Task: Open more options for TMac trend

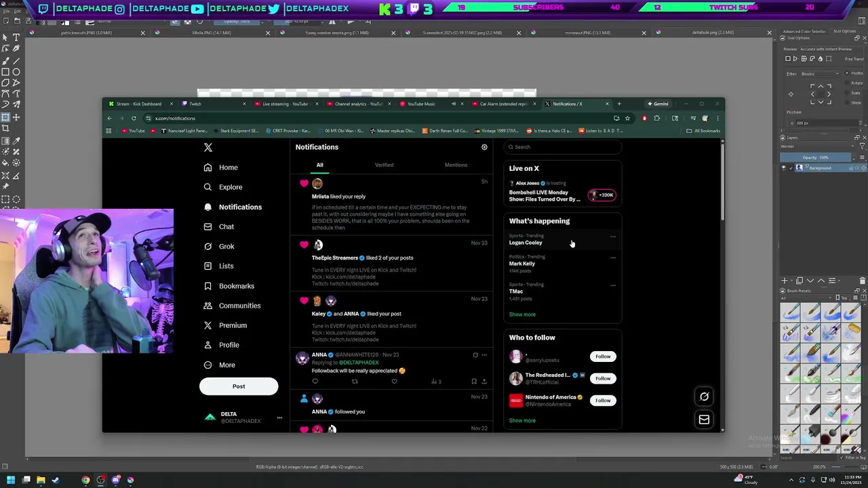Action: point(613,285)
